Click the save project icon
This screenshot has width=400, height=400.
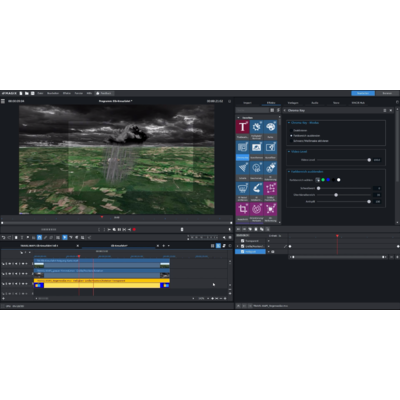(33, 93)
